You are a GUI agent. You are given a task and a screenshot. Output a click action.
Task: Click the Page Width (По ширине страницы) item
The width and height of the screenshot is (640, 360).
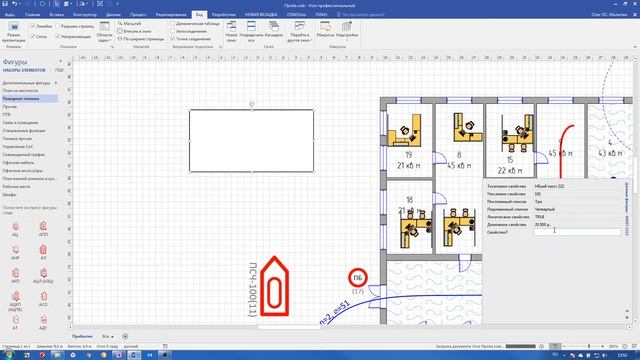pos(141,39)
